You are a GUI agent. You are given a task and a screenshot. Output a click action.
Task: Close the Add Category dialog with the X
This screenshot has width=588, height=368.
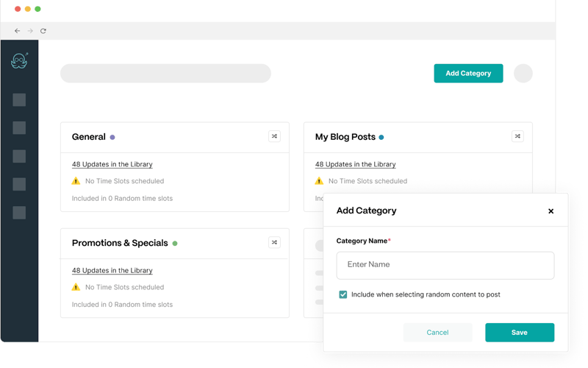[x=551, y=211]
